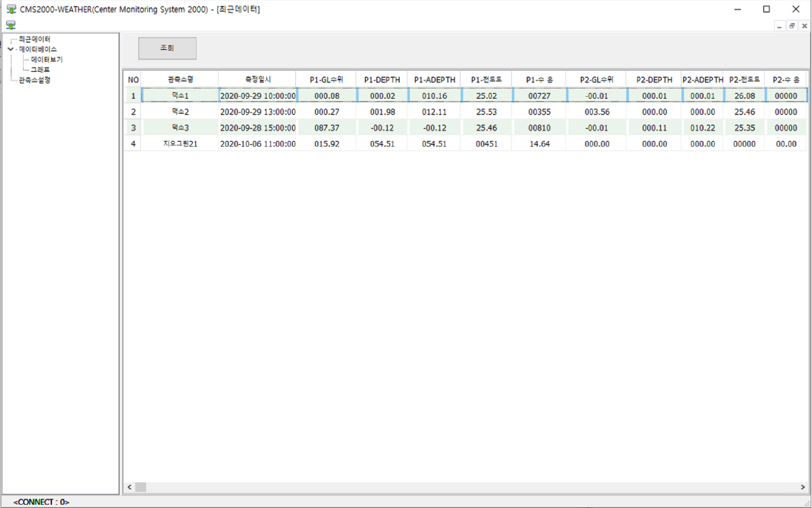The width and height of the screenshot is (812, 508).
Task: Minimize the inner 최근데이터 child window
Action: [779, 26]
